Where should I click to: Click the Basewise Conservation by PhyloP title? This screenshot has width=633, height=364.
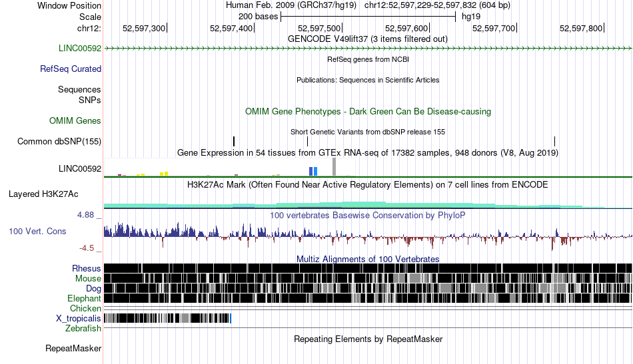click(x=368, y=215)
